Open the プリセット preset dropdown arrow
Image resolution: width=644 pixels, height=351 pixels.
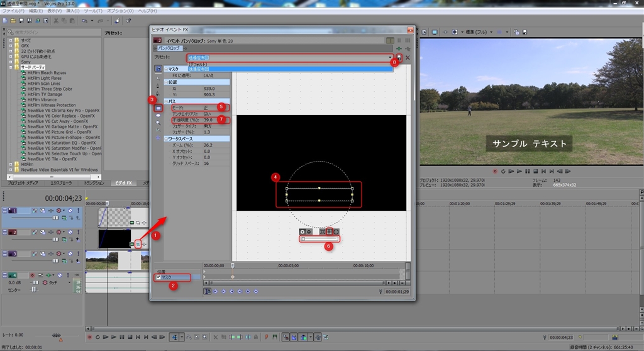click(x=390, y=57)
